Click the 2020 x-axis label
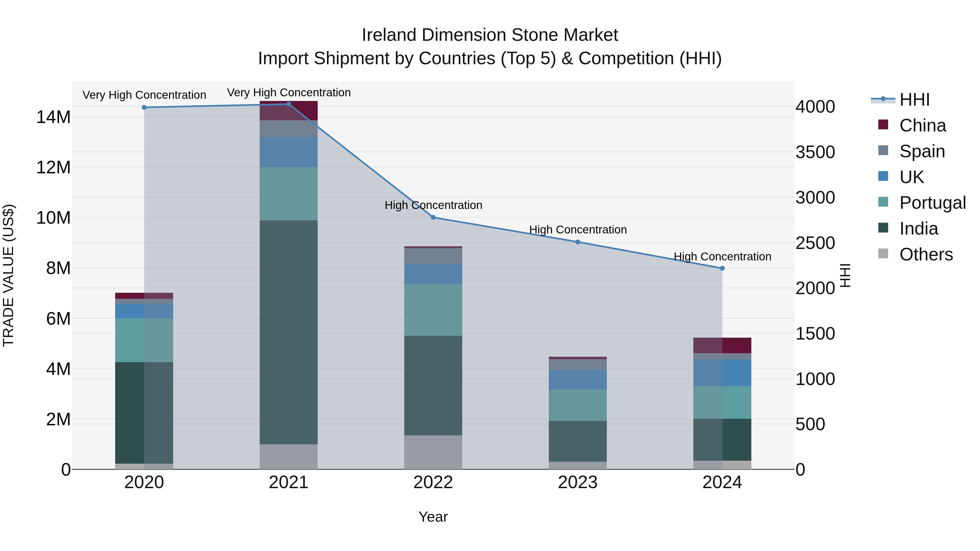980x551 pixels. pos(144,482)
